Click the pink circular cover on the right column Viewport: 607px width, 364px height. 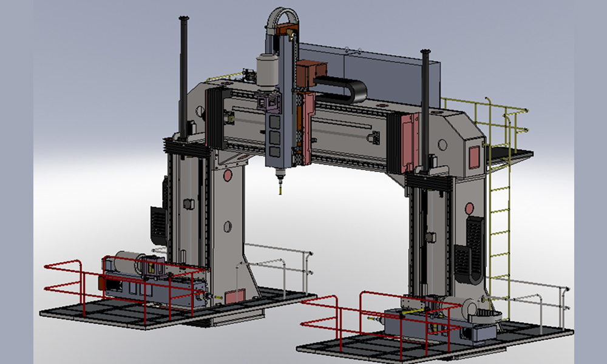pos(469,208)
